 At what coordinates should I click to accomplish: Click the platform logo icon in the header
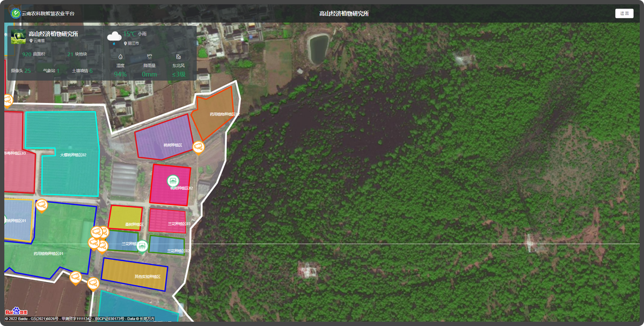point(16,13)
